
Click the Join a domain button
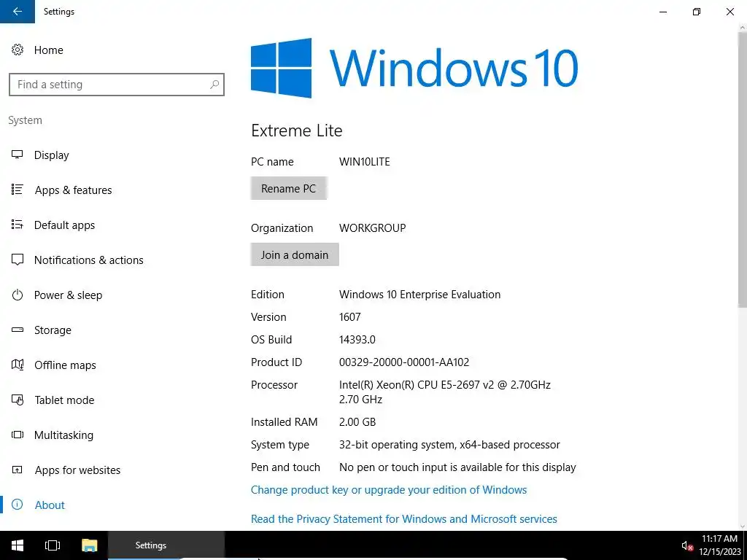[295, 254]
